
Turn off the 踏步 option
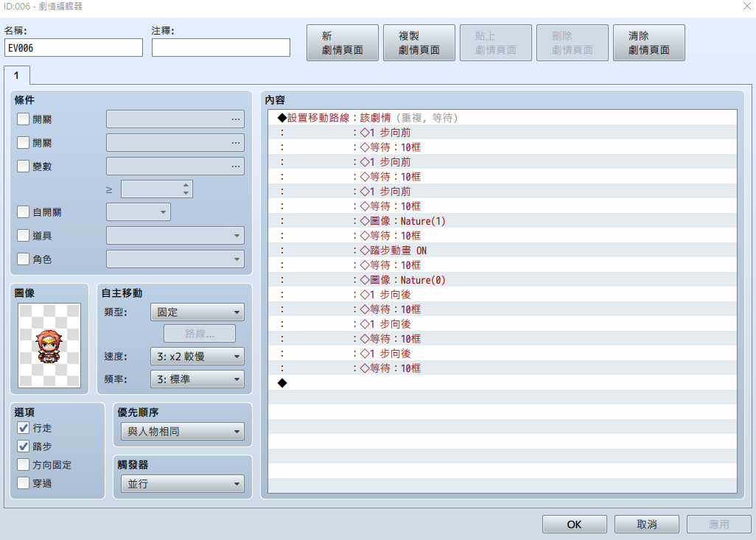[x=23, y=446]
